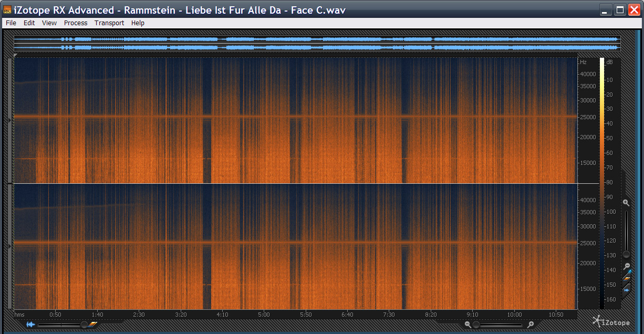
Task: Open the Process menu
Action: 76,23
